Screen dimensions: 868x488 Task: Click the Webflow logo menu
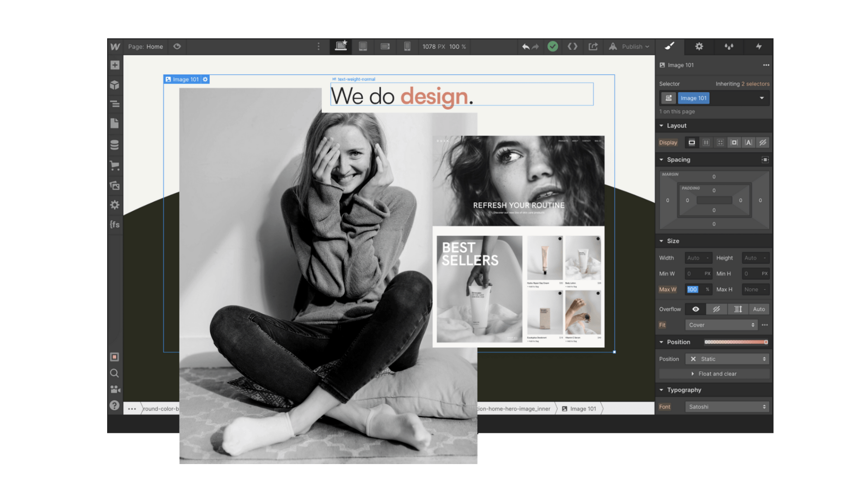[x=115, y=47]
